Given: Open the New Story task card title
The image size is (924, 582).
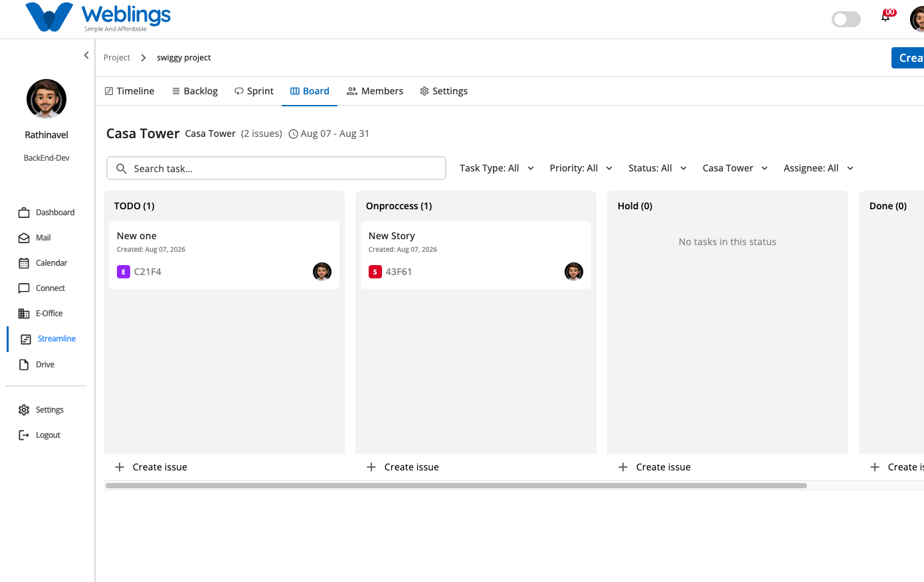Looking at the screenshot, I should (x=392, y=236).
